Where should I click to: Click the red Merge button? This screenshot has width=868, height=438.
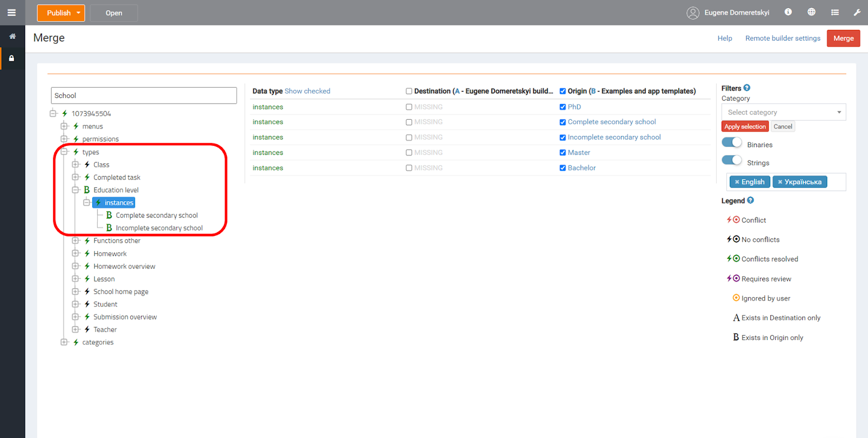tap(843, 38)
